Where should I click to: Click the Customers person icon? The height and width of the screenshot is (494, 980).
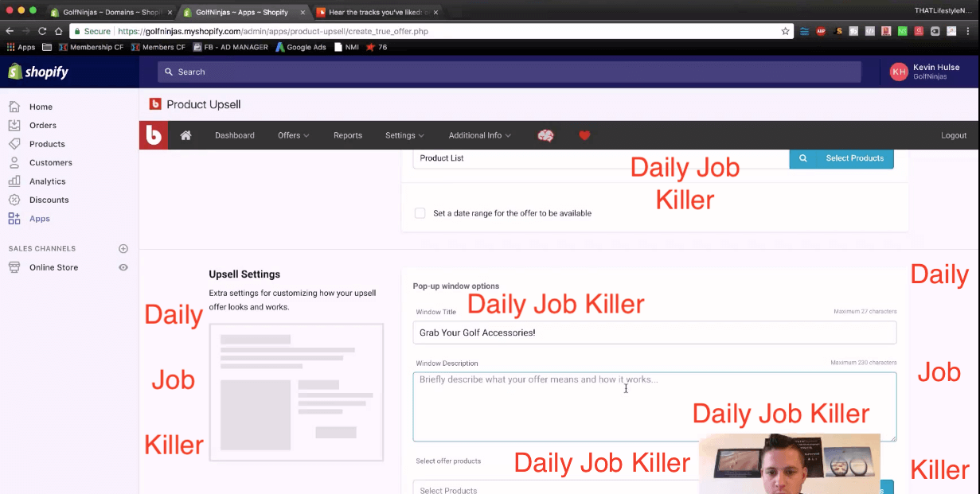pos(14,162)
